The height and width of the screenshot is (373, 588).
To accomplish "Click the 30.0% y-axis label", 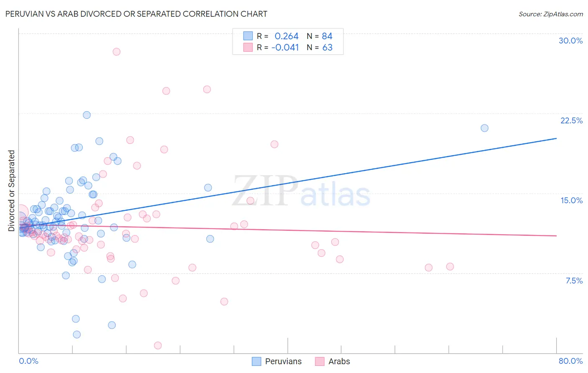I will [570, 41].
